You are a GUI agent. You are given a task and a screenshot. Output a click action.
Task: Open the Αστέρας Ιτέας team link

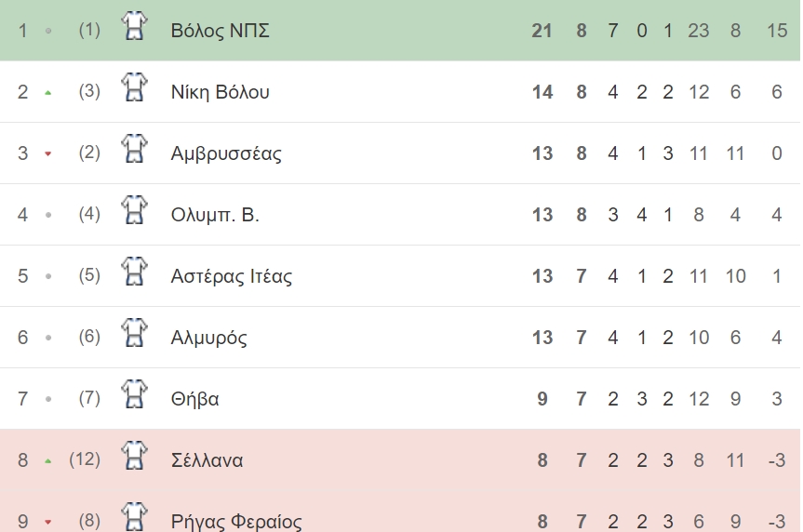click(x=232, y=276)
